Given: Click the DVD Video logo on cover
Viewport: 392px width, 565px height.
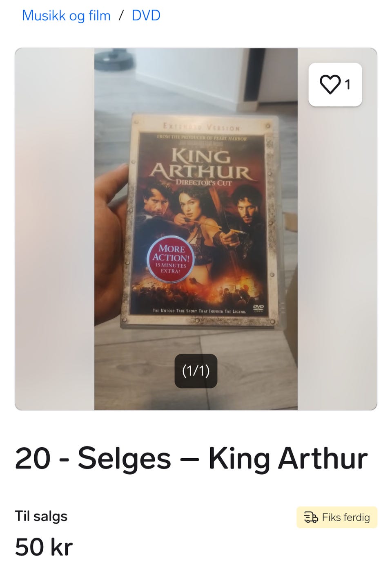Looking at the screenshot, I should pyautogui.click(x=258, y=308).
